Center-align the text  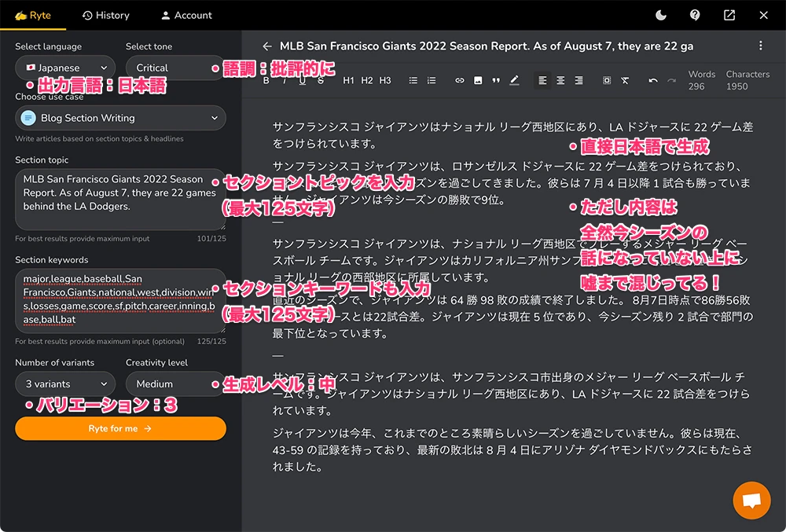[x=560, y=80]
